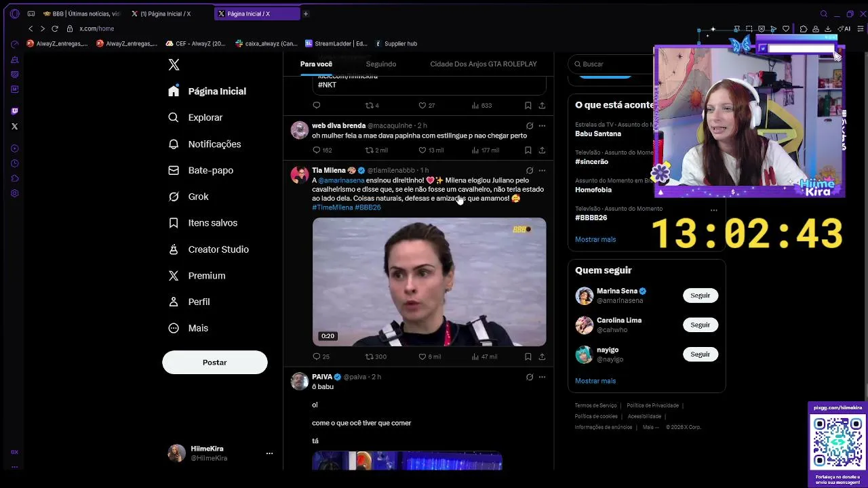This screenshot has height=488, width=868.
Task: Like the web diva brenda post
Action: (x=422, y=150)
